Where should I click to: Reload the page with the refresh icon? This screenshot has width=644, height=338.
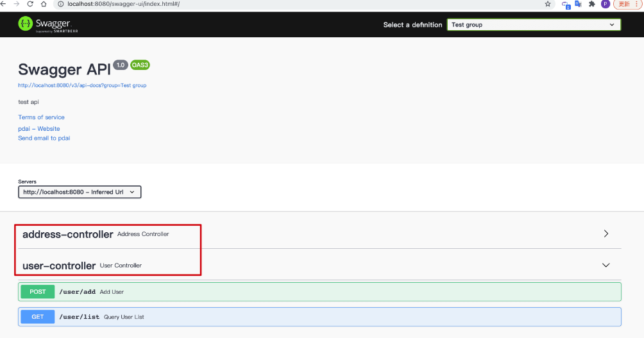tap(30, 4)
